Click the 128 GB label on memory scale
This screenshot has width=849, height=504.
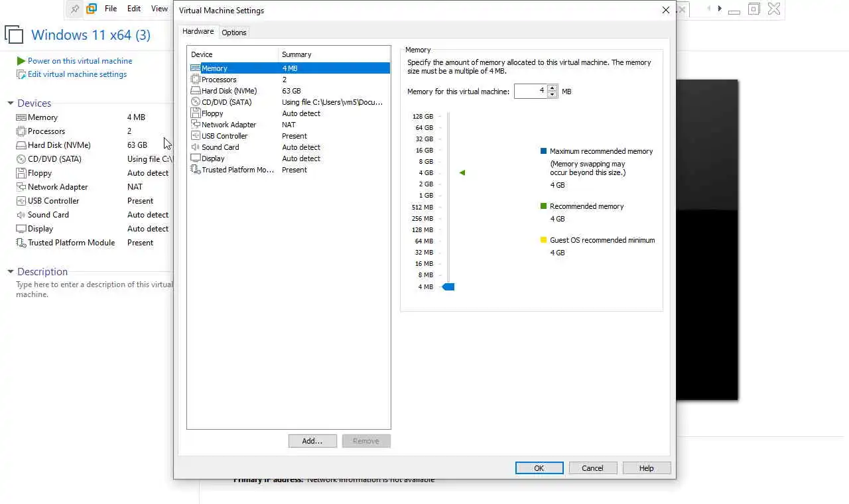(423, 117)
